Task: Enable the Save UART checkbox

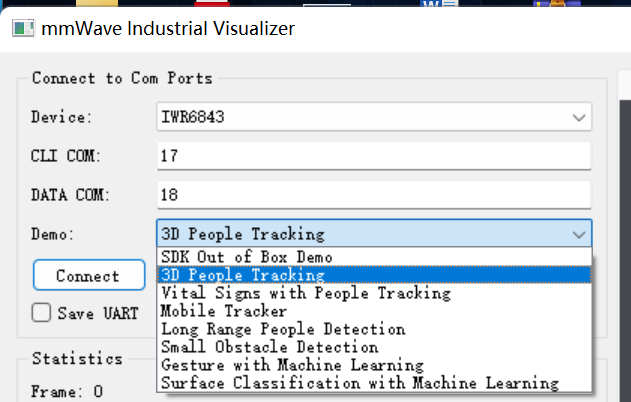Action: point(42,312)
